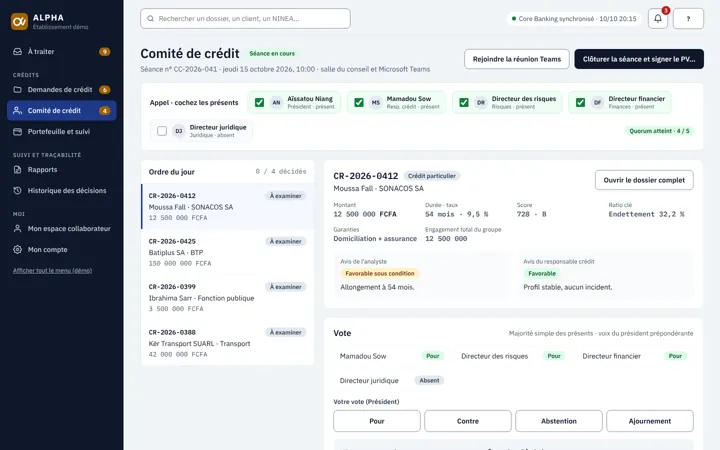Click the ALPHA logo icon
Screen dimensions: 720x450
pos(19,21)
